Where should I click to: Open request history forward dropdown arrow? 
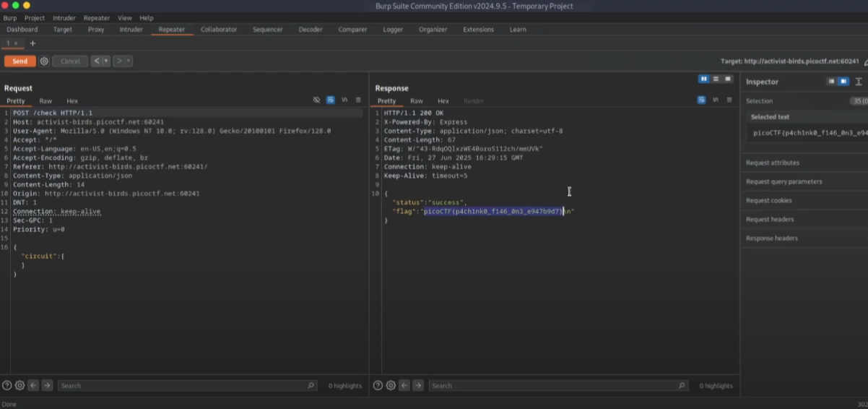click(129, 61)
